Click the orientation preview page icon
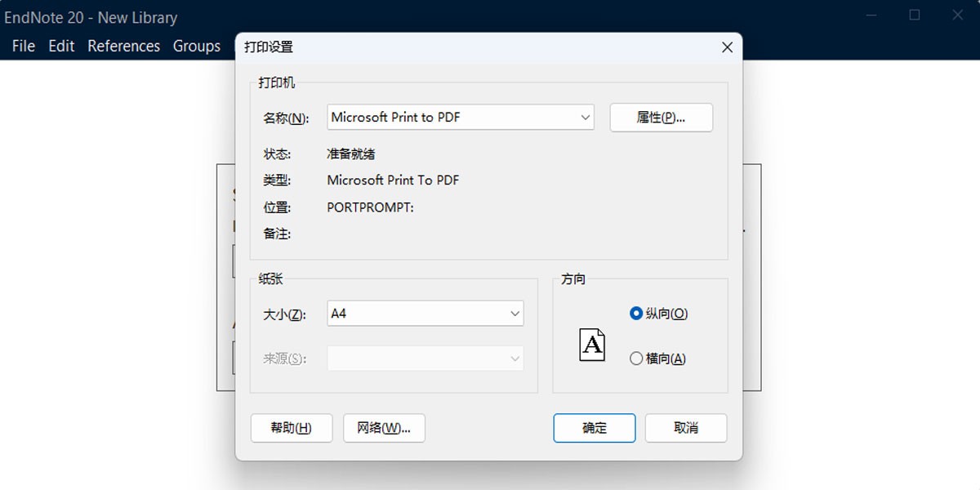The height and width of the screenshot is (490, 980). point(593,345)
